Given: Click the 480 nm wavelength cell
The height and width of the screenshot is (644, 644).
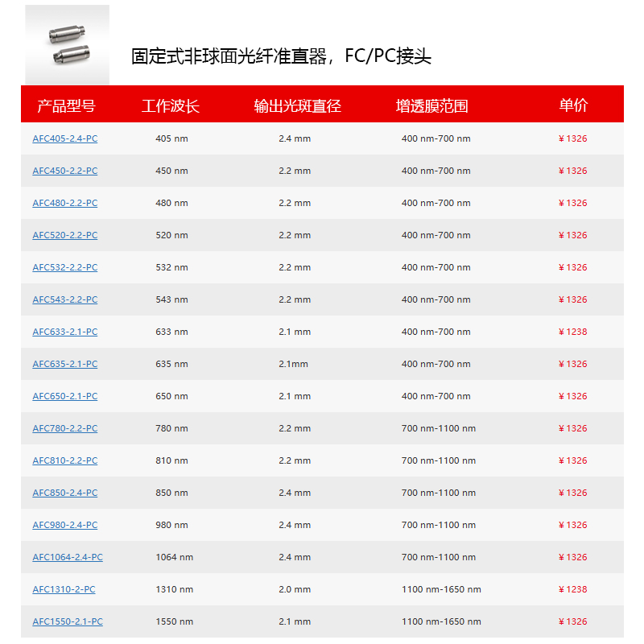Looking at the screenshot, I should pos(171,203).
